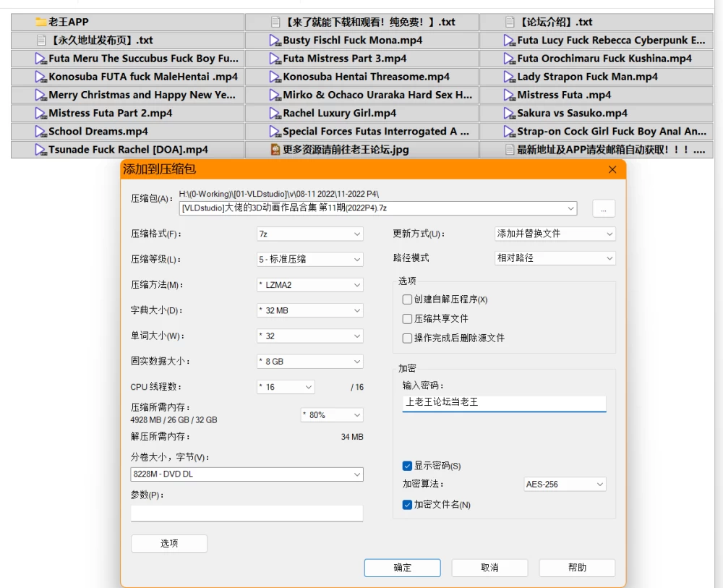Open 帮助 from the dialog
723x588 pixels.
pos(577,568)
